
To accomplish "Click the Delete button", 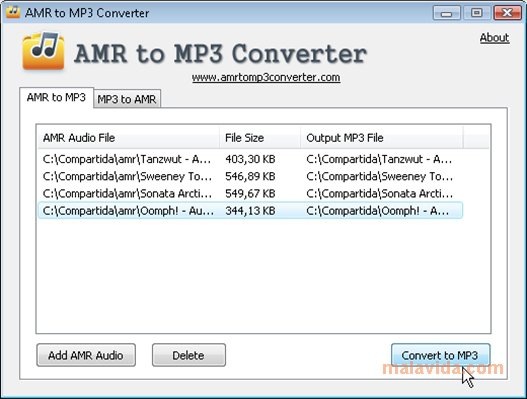I will (x=189, y=355).
